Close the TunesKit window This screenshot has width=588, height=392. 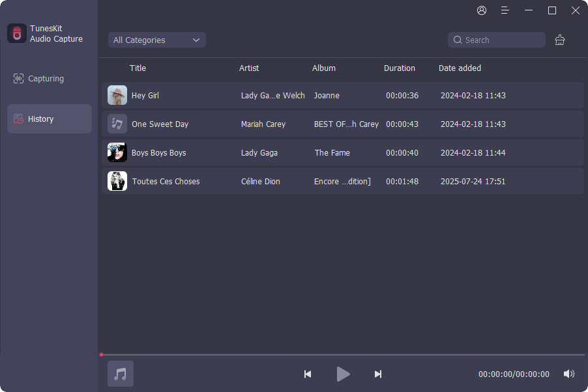[575, 10]
